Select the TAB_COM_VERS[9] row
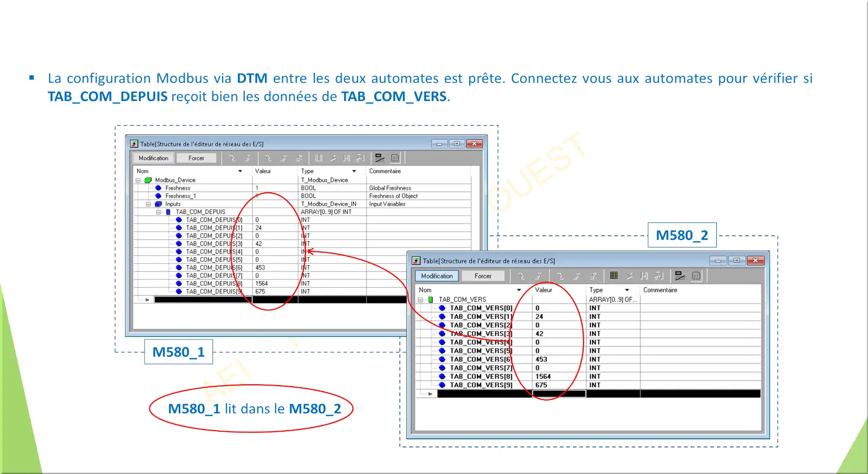Image resolution: width=868 pixels, height=474 pixels. point(588,385)
